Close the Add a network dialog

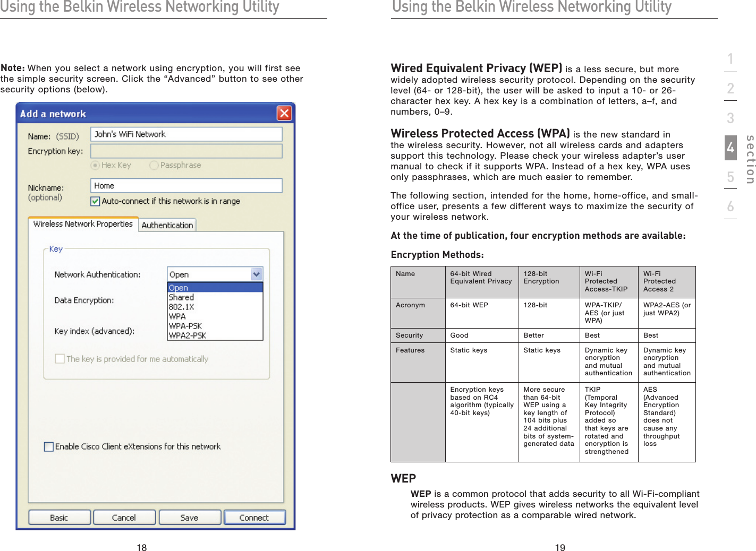(284, 113)
